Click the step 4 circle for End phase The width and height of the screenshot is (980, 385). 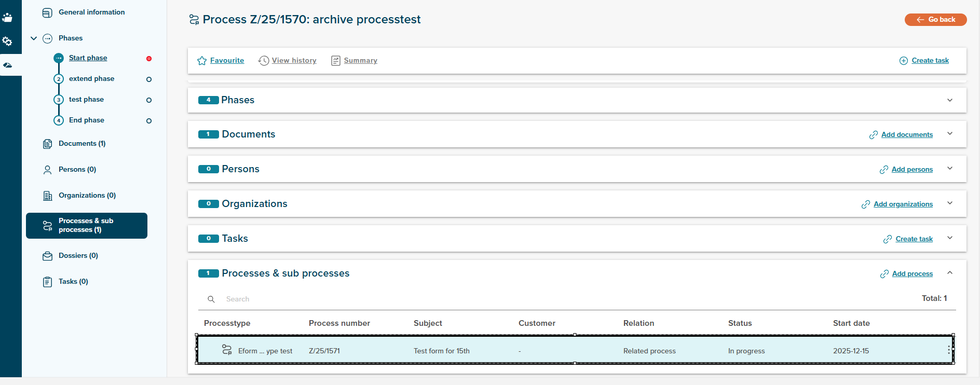click(x=59, y=120)
